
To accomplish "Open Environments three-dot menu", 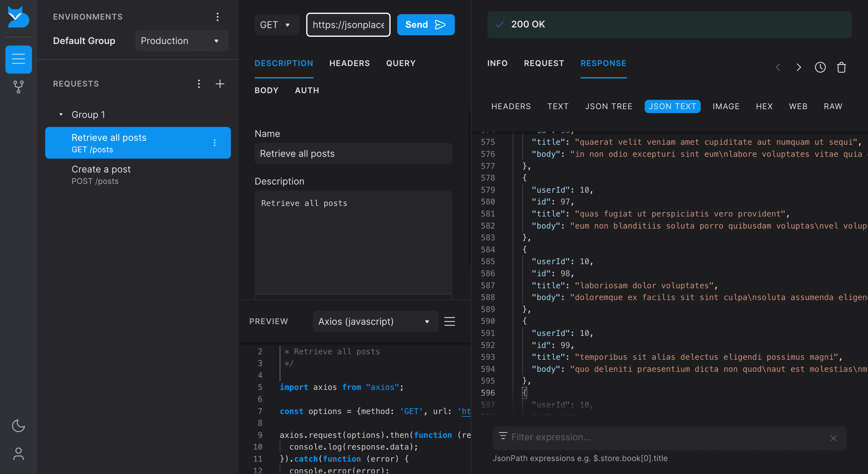I will click(x=218, y=17).
